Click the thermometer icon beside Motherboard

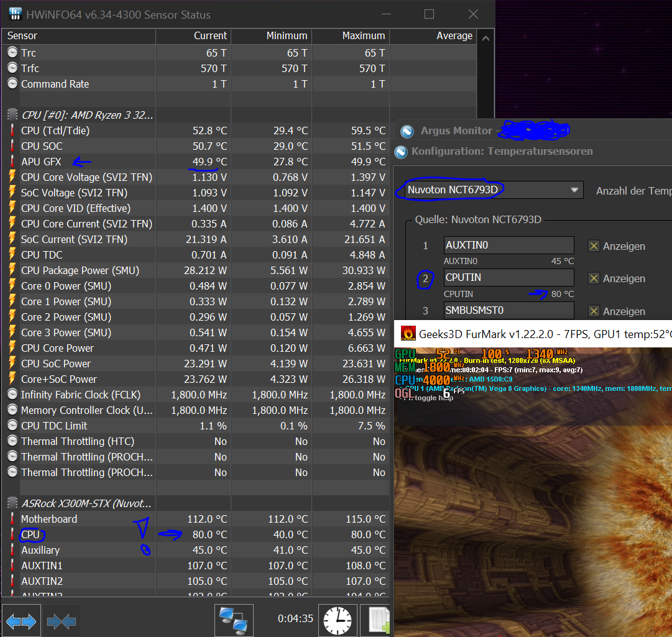click(12, 519)
